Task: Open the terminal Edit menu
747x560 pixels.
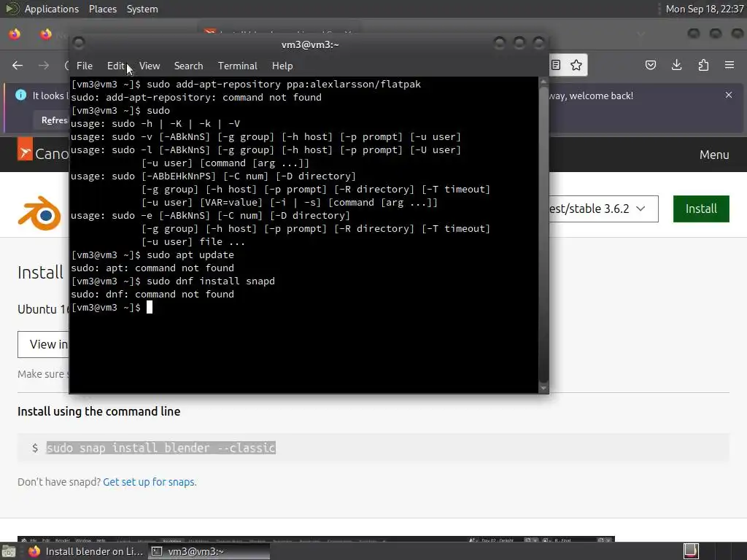Action: 116,66
